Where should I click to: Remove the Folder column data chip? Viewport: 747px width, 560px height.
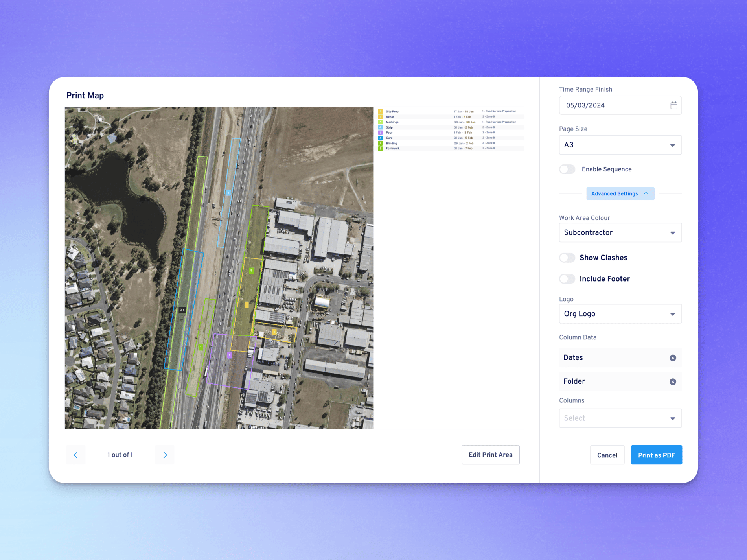(x=673, y=382)
